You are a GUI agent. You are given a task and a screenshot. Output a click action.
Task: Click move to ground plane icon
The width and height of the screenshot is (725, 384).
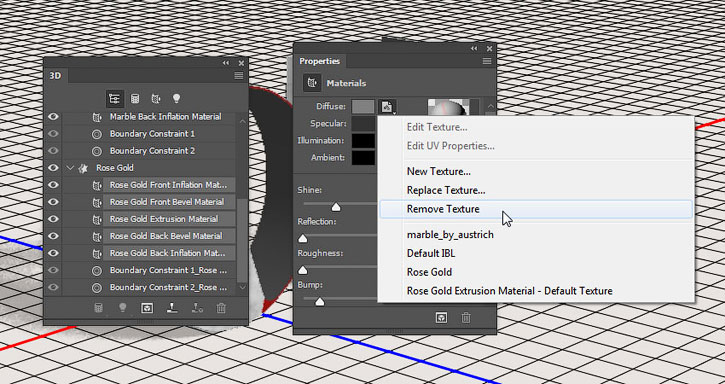point(172,308)
